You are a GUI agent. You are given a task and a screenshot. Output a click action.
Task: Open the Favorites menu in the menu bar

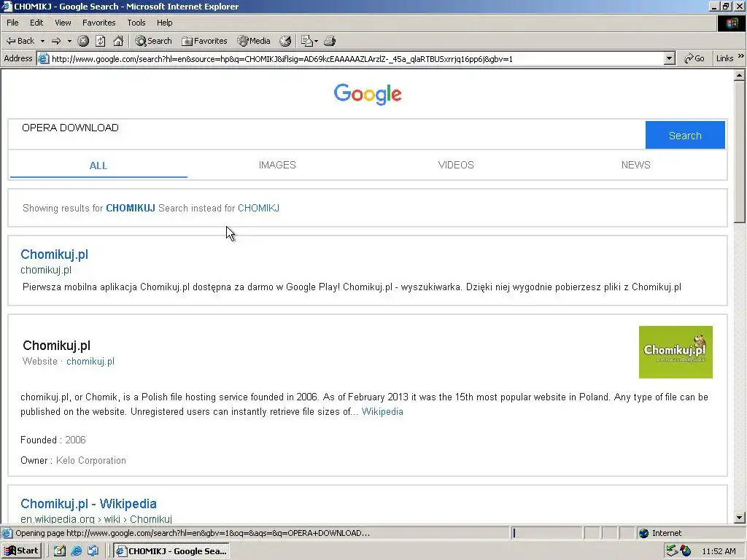pyautogui.click(x=98, y=23)
